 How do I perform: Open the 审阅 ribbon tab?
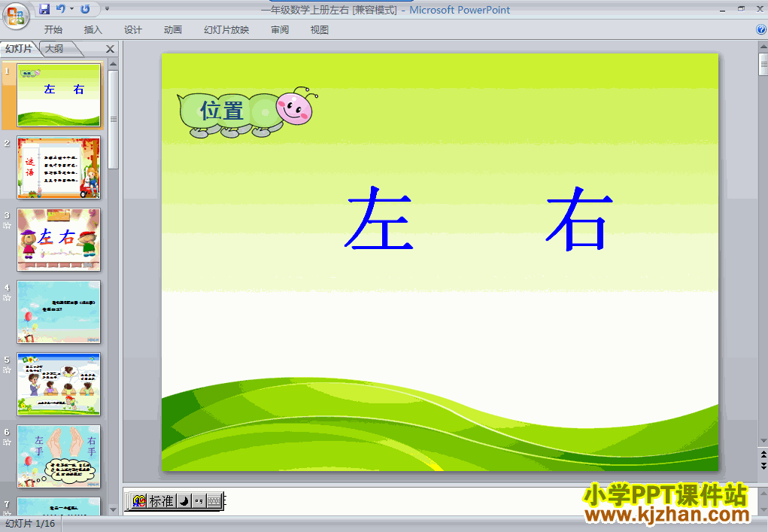[280, 30]
